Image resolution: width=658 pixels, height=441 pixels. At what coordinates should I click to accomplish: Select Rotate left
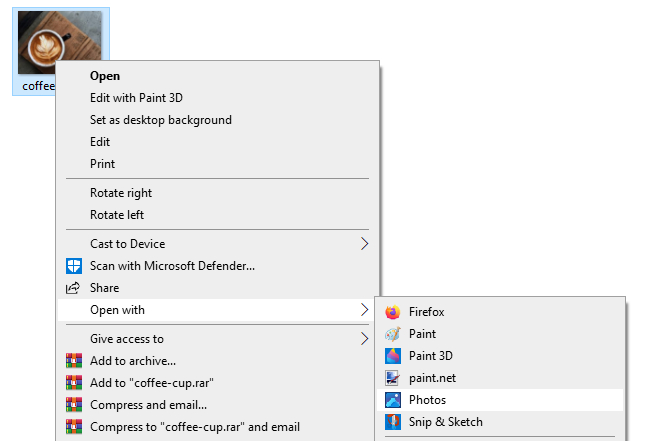click(217, 215)
